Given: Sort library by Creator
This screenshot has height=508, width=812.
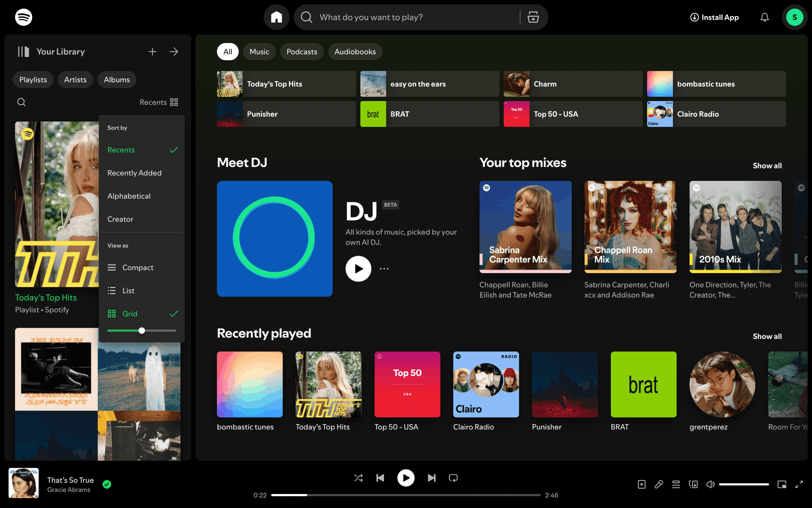Looking at the screenshot, I should tap(142, 219).
